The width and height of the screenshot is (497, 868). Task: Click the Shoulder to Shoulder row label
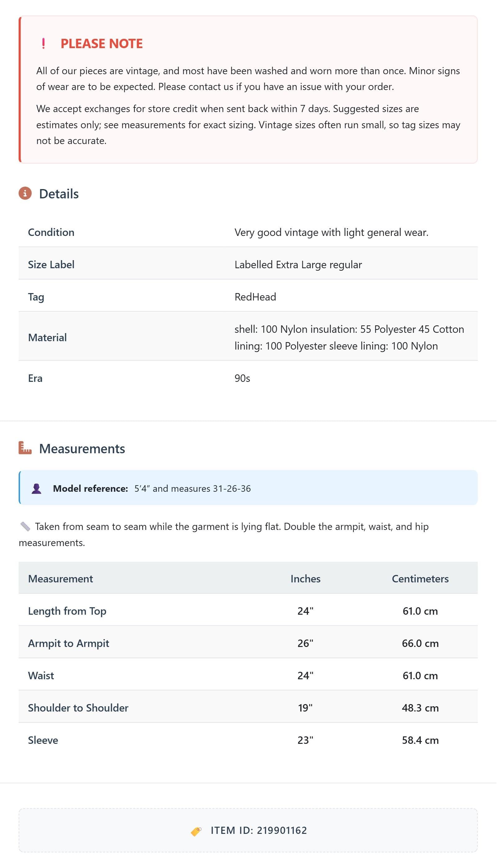coord(78,708)
